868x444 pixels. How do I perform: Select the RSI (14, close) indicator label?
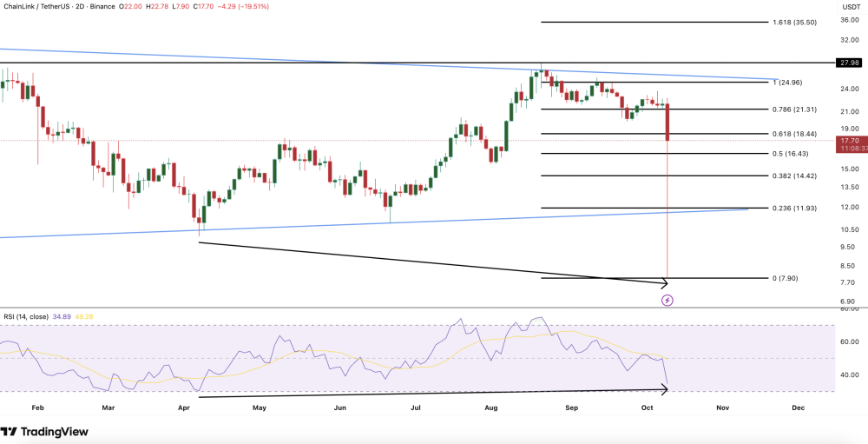click(25, 317)
